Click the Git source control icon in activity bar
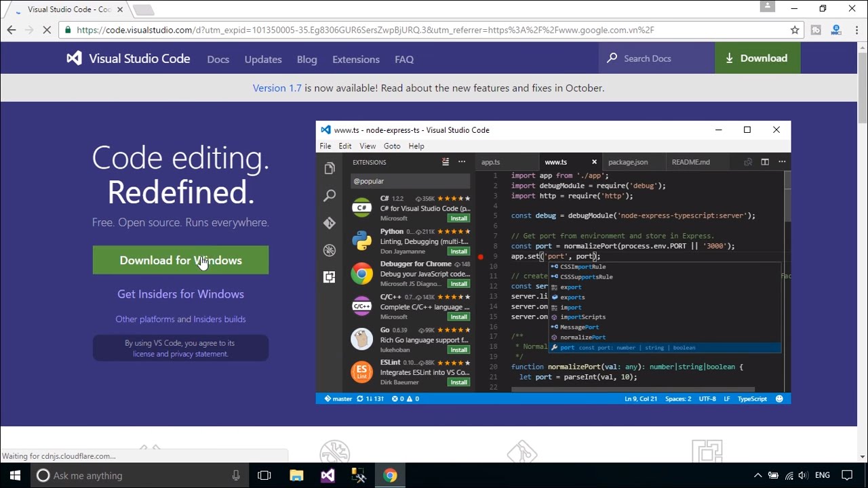868x488 pixels. pos(330,223)
